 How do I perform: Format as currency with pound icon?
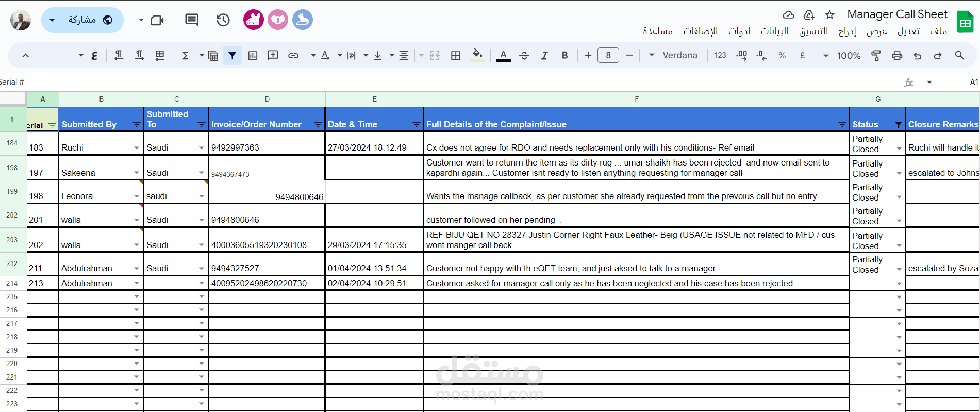[802, 55]
